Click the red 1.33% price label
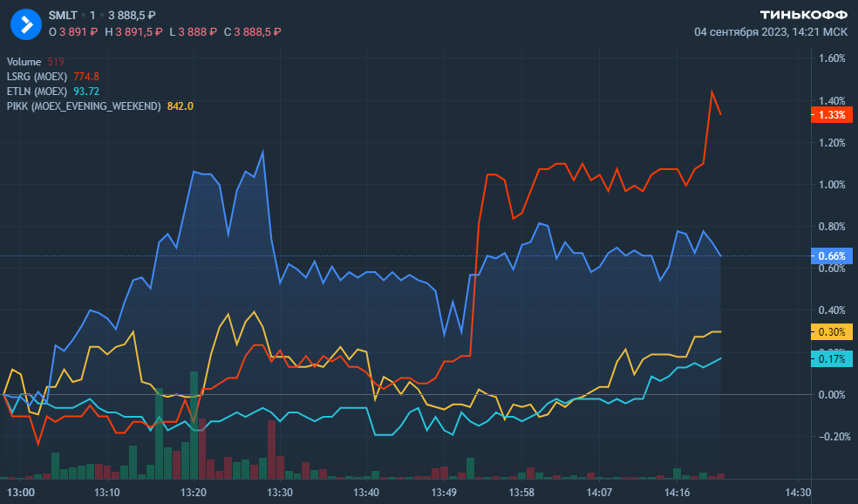 click(x=833, y=115)
